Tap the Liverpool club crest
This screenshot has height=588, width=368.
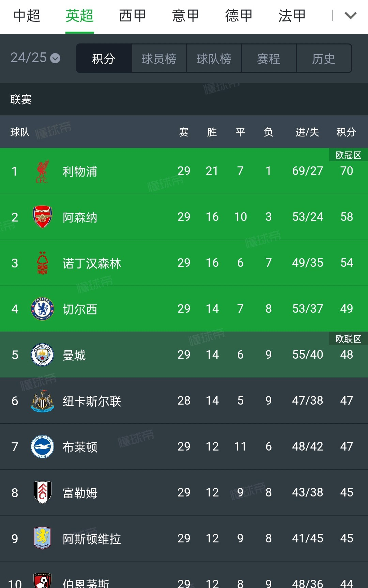click(x=42, y=171)
